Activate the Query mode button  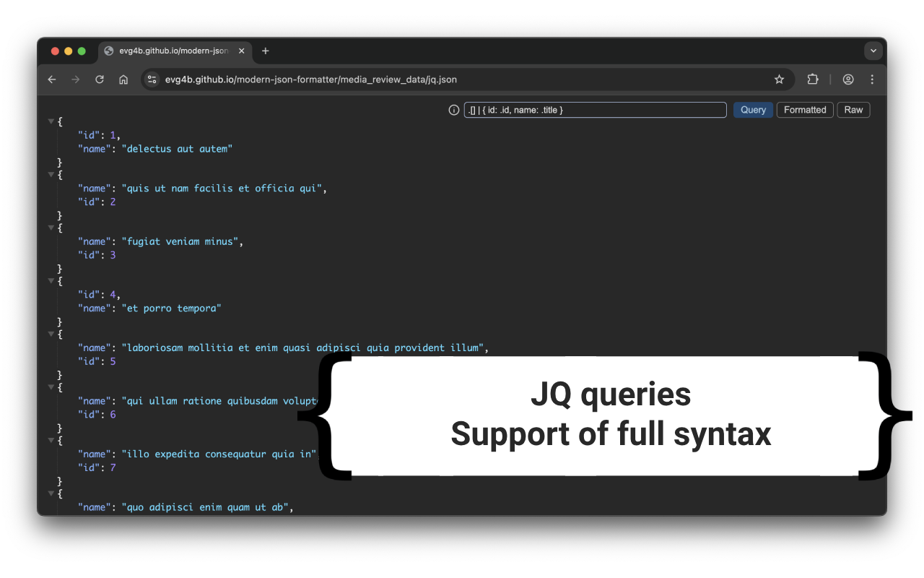(x=753, y=110)
